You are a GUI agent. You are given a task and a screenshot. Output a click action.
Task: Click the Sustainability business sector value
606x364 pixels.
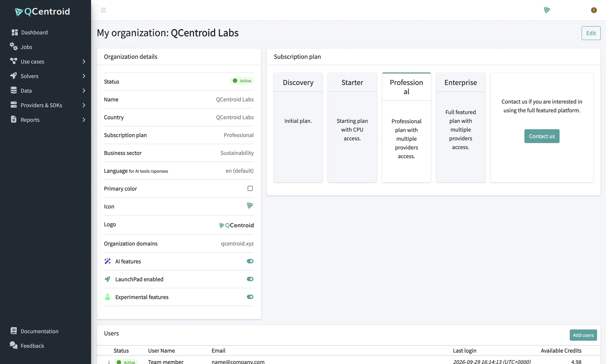pos(237,153)
